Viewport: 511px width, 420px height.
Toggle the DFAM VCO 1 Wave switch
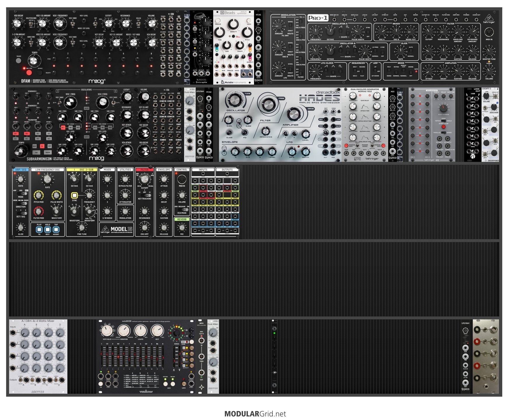point(73,23)
